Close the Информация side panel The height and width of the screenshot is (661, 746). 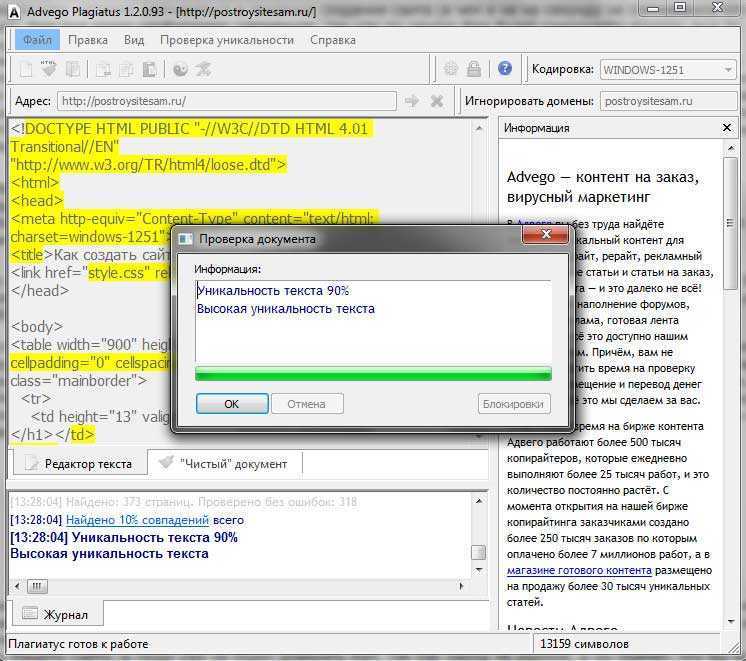point(726,128)
